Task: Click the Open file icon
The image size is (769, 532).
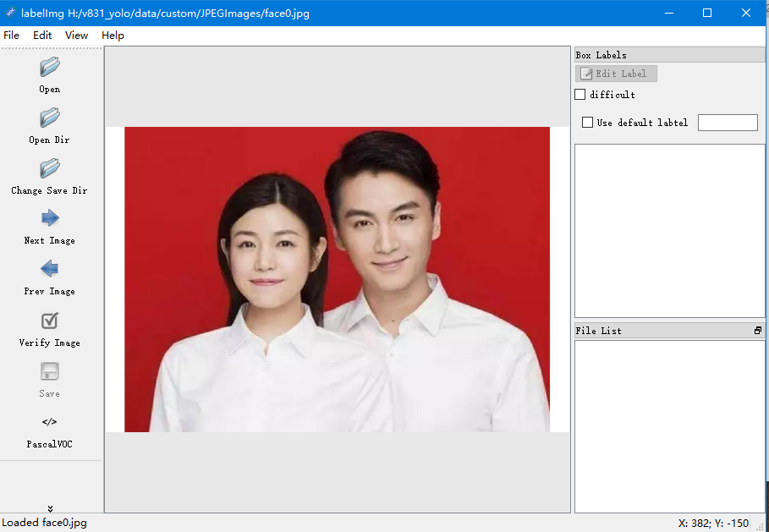Action: click(x=50, y=68)
